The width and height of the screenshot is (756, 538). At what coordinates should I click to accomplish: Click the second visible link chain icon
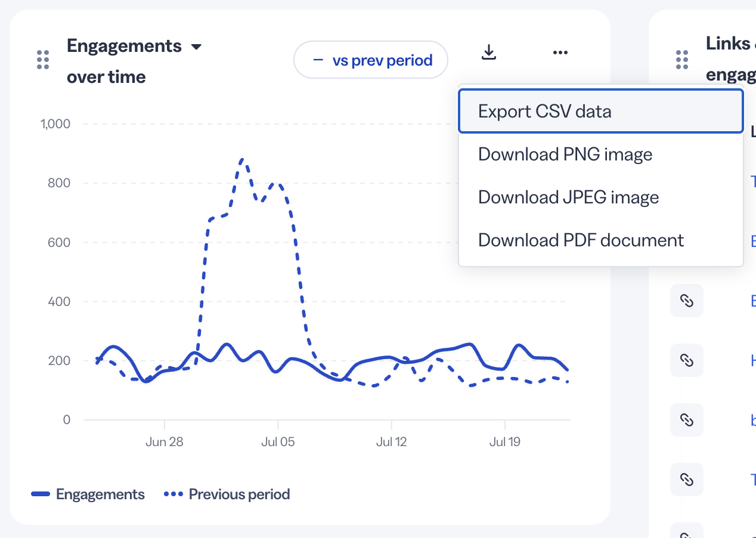click(x=687, y=360)
